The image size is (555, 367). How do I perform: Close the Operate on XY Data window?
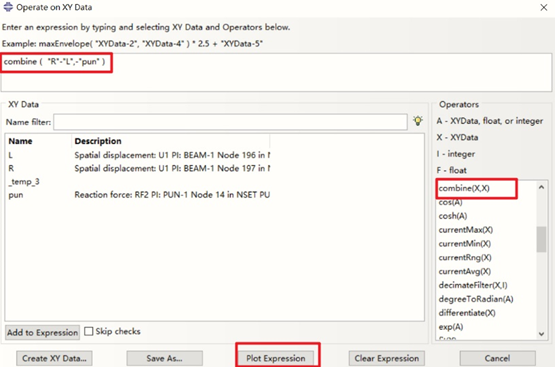pos(544,7)
